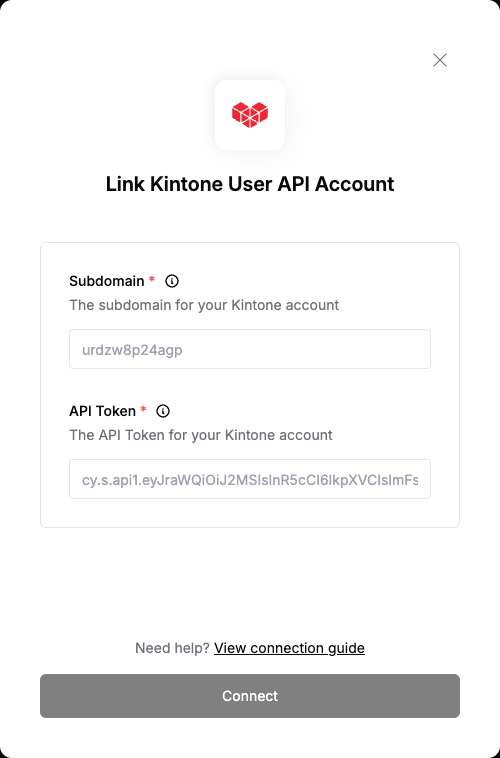Open the API Token info tooltip icon
The height and width of the screenshot is (758, 500).
click(163, 411)
